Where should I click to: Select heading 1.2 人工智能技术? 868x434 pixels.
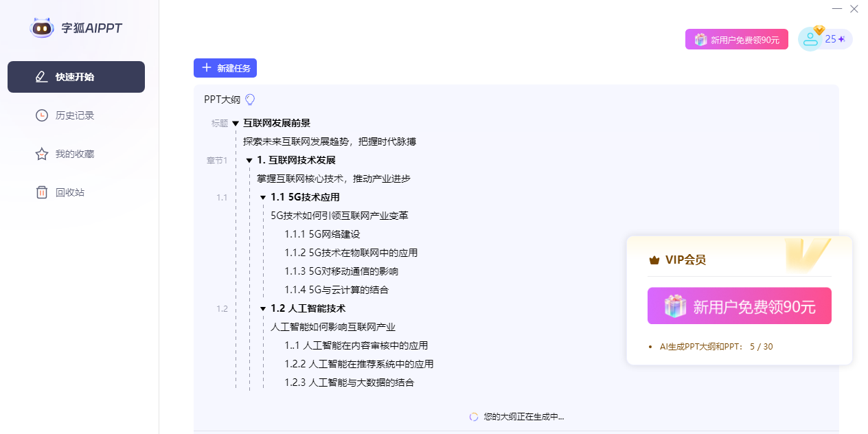308,308
